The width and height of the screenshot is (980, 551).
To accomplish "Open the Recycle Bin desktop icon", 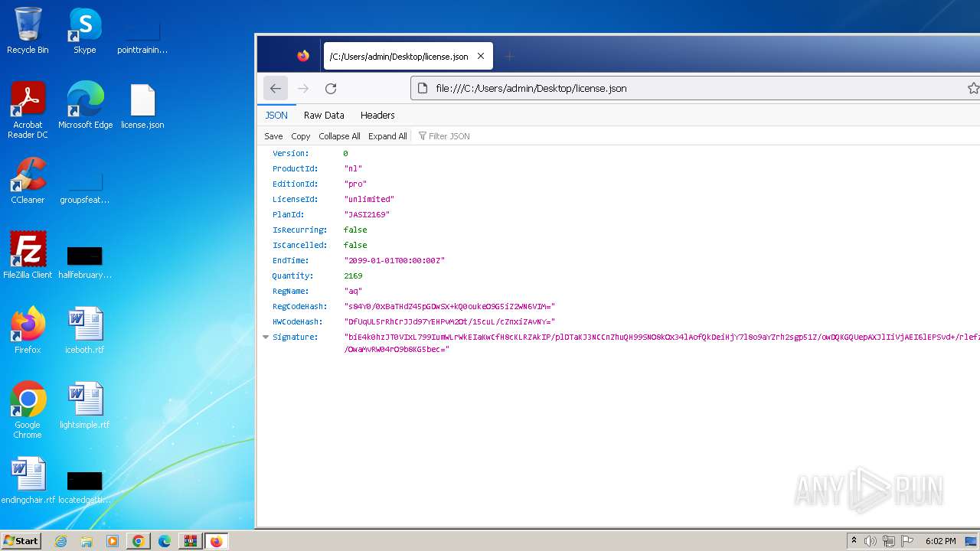I will click(28, 31).
